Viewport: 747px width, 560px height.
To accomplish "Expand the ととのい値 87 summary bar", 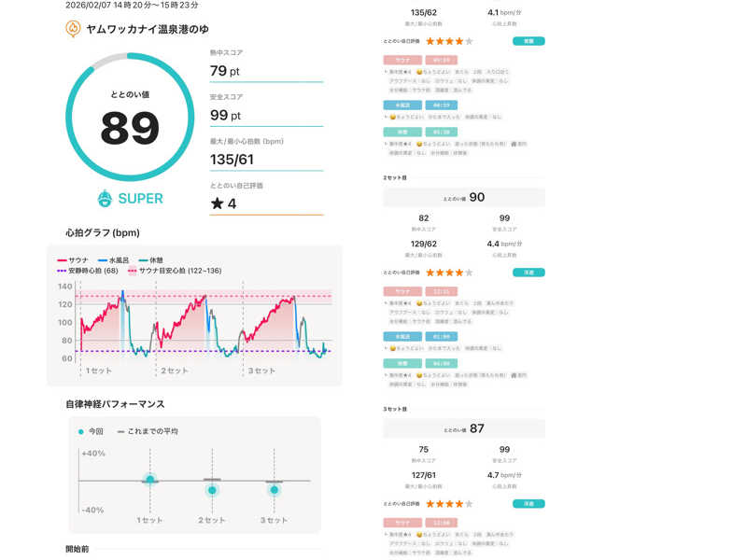I will point(464,428).
